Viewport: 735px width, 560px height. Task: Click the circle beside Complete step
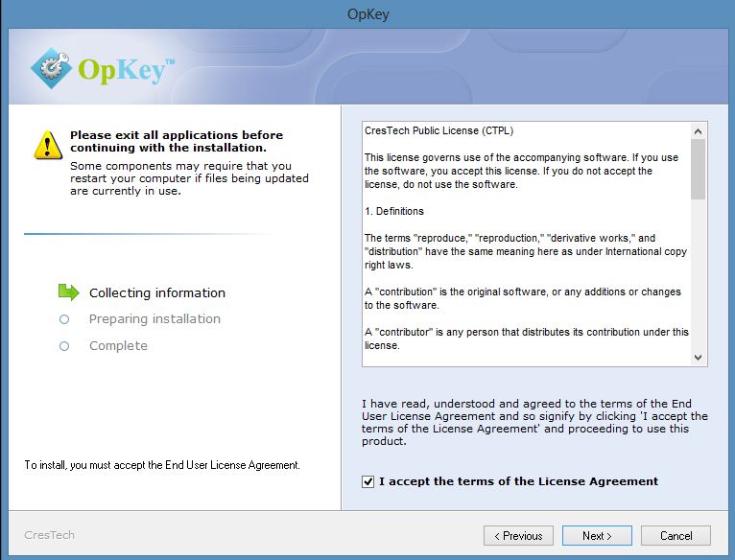[64, 346]
